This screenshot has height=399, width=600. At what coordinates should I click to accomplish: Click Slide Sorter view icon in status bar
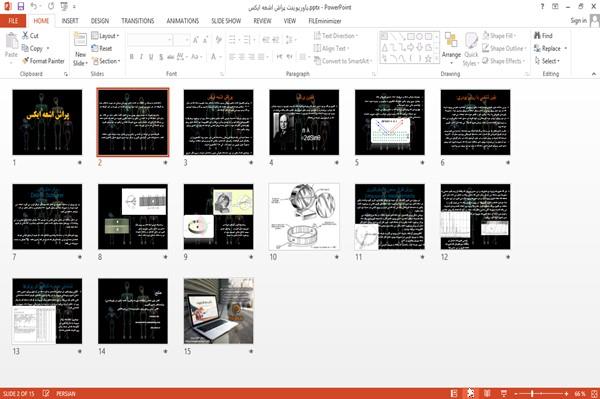[x=470, y=393]
